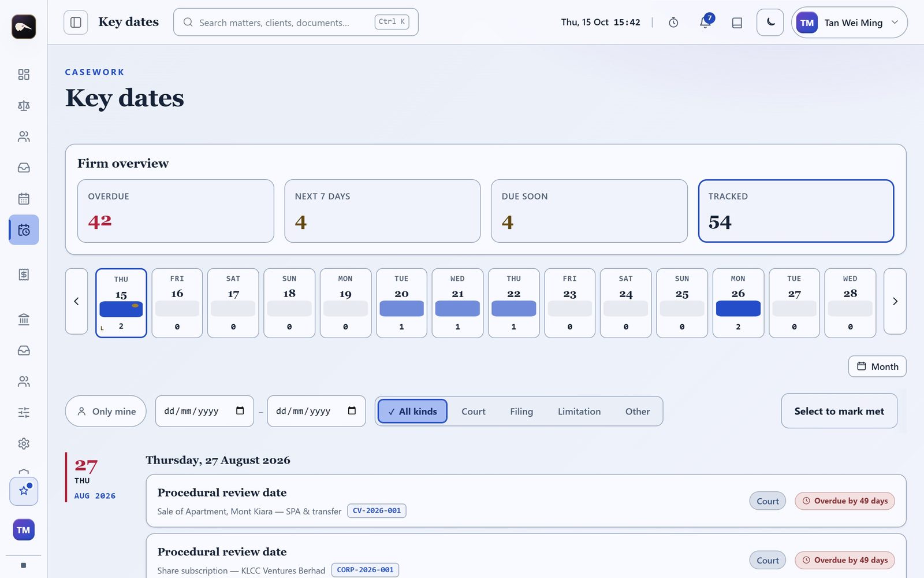Go to next days in strip
This screenshot has height=578, width=924.
tap(895, 301)
